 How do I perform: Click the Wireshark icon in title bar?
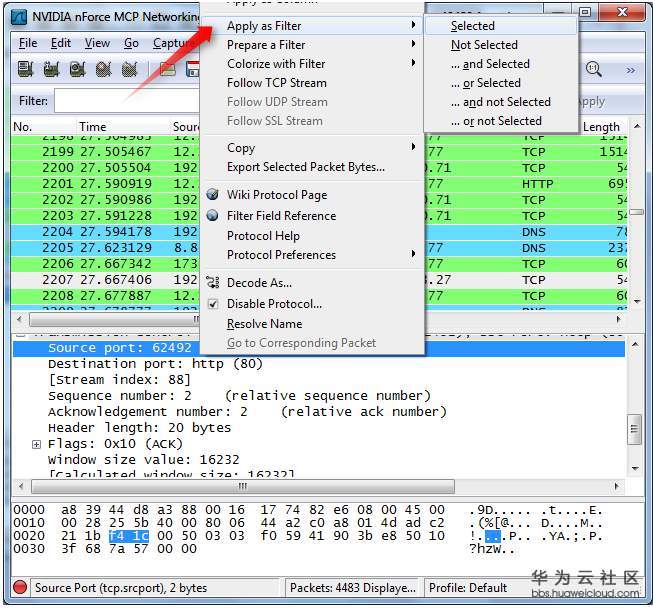click(19, 17)
